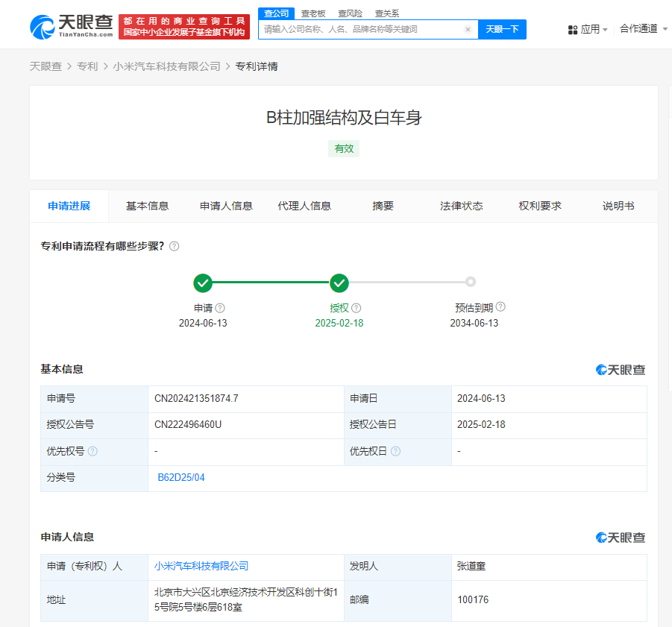Screen dimensions: 672x627
Task: Go to 天眼查 breadcrumb link
Action: 45,66
